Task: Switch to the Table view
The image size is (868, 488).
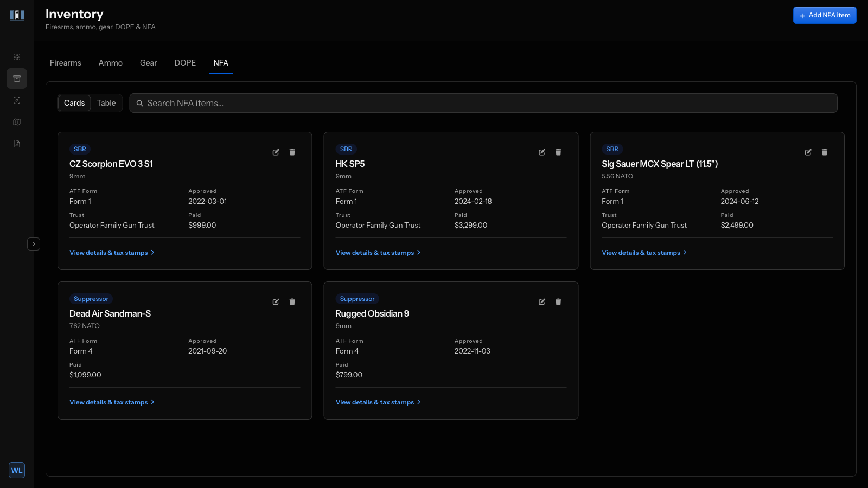Action: [x=106, y=103]
